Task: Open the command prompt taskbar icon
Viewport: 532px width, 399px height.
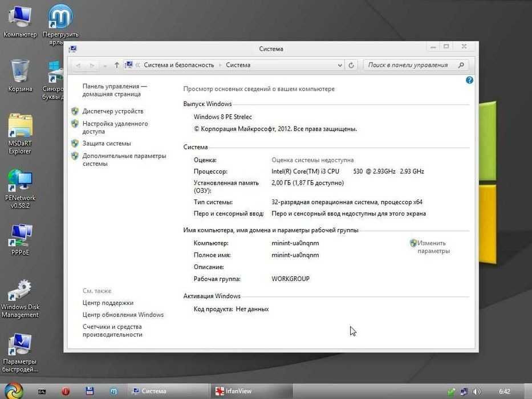Action: [42, 392]
